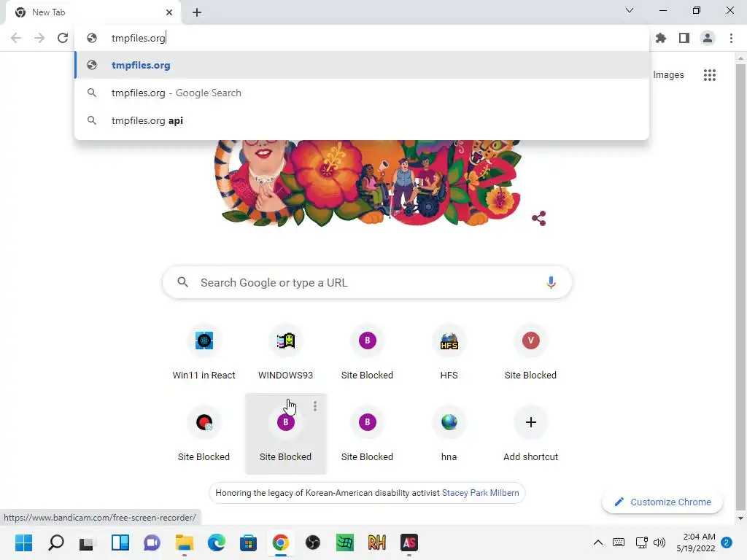The width and height of the screenshot is (747, 560).
Task: Open Microsoft Store from taskbar
Action: pyautogui.click(x=248, y=542)
